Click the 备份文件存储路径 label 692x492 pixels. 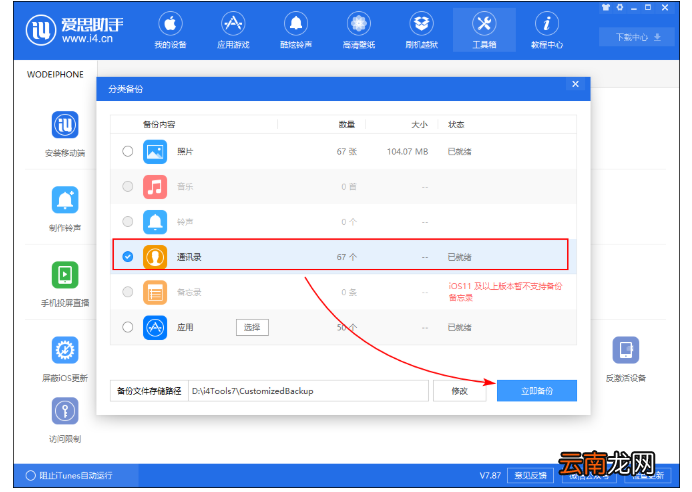coord(149,391)
